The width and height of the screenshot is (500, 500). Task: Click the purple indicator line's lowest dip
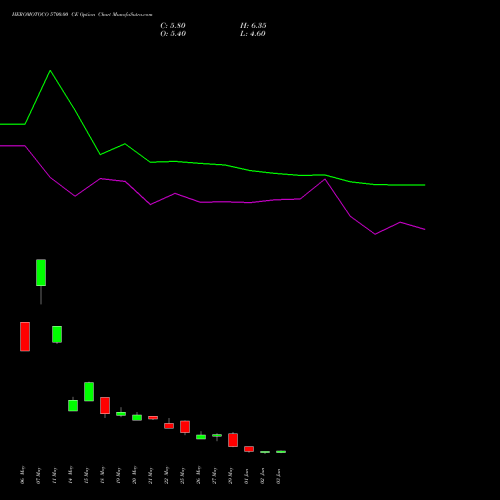click(375, 234)
